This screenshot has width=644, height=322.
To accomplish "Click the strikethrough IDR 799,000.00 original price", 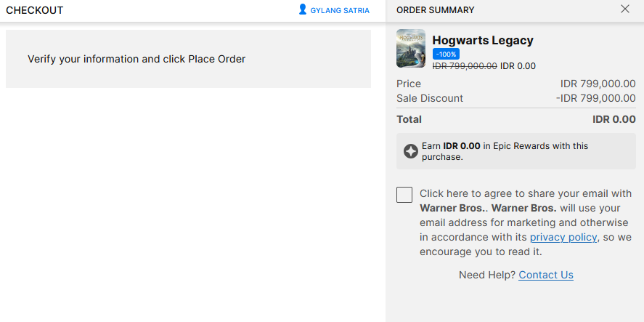I will click(x=465, y=66).
